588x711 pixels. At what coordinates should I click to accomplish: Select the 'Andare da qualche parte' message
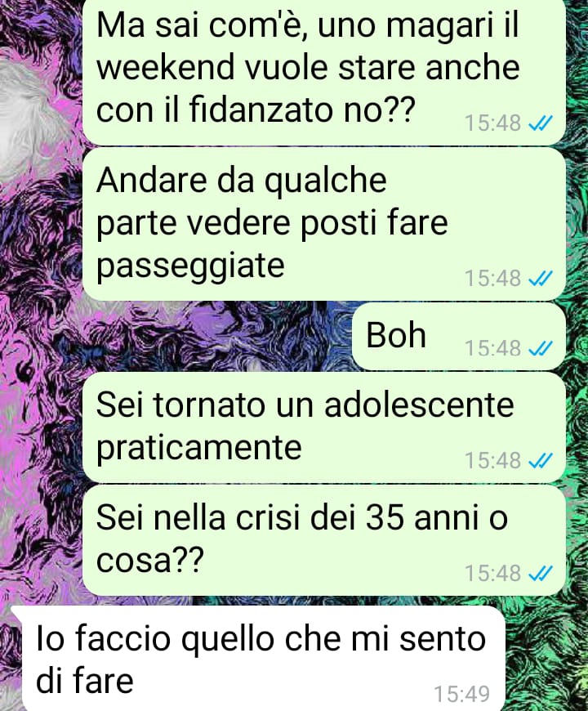pyautogui.click(x=324, y=224)
